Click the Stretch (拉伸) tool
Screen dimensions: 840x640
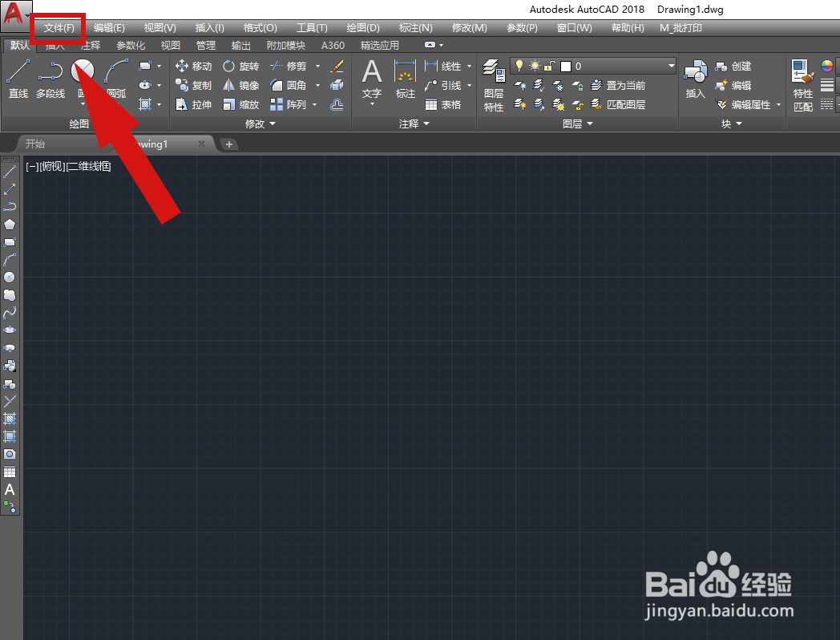point(193,104)
